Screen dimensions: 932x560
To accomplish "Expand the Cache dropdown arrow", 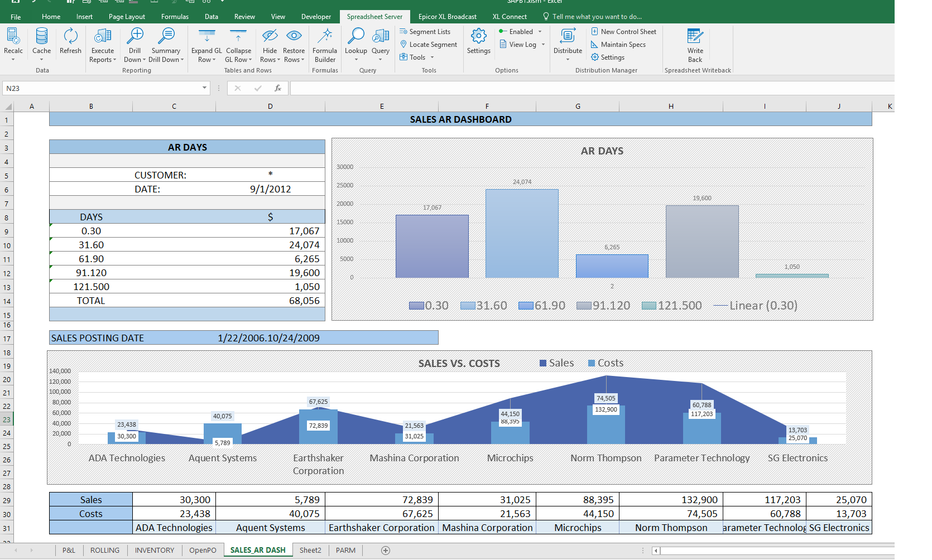I will (41, 60).
